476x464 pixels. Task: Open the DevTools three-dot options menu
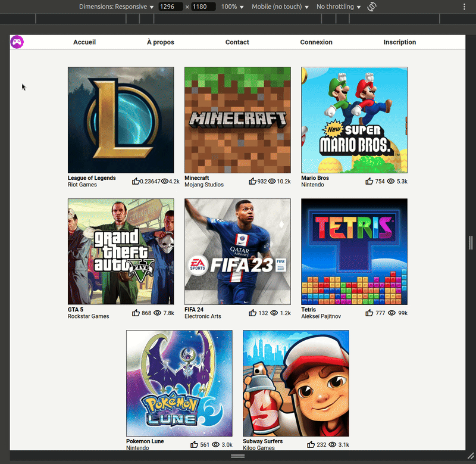pos(464,7)
